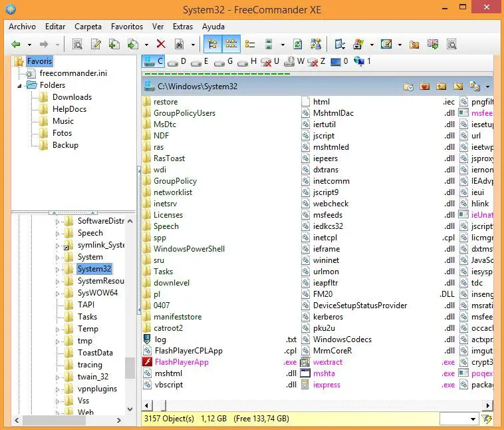This screenshot has height=430, width=504.
Task: Go to parent folder using up-folder icon
Action: tap(441, 87)
